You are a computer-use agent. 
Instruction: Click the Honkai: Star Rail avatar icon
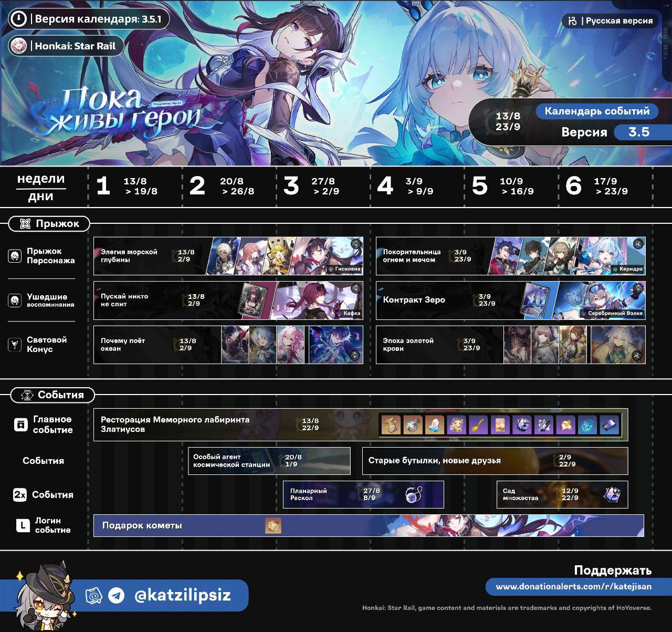[18, 46]
